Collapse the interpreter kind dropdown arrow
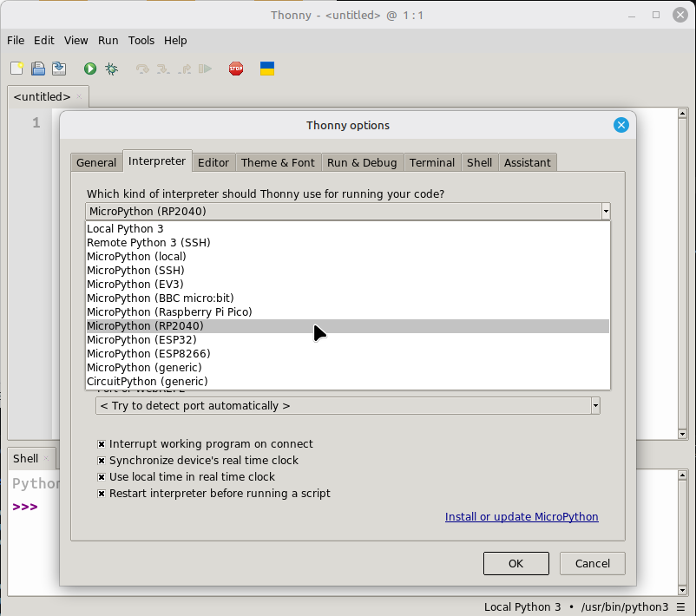Screen dimensions: 696x616 (606, 211)
